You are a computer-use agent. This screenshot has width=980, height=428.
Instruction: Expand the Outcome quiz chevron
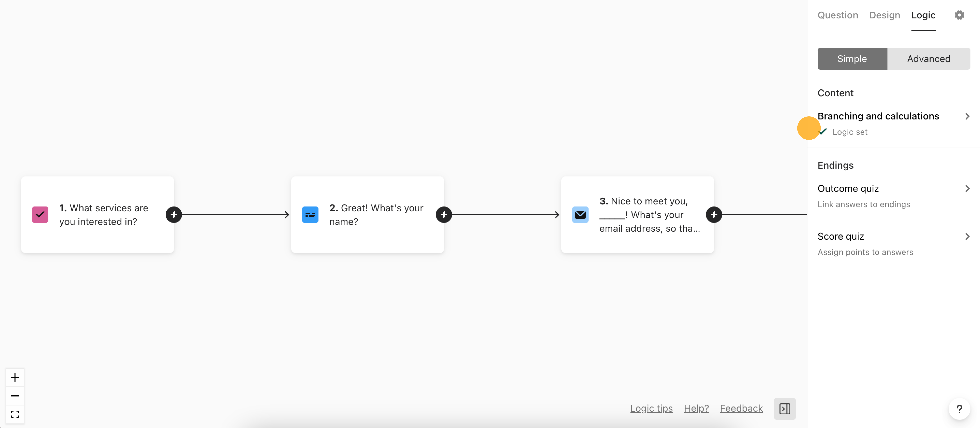click(x=967, y=189)
